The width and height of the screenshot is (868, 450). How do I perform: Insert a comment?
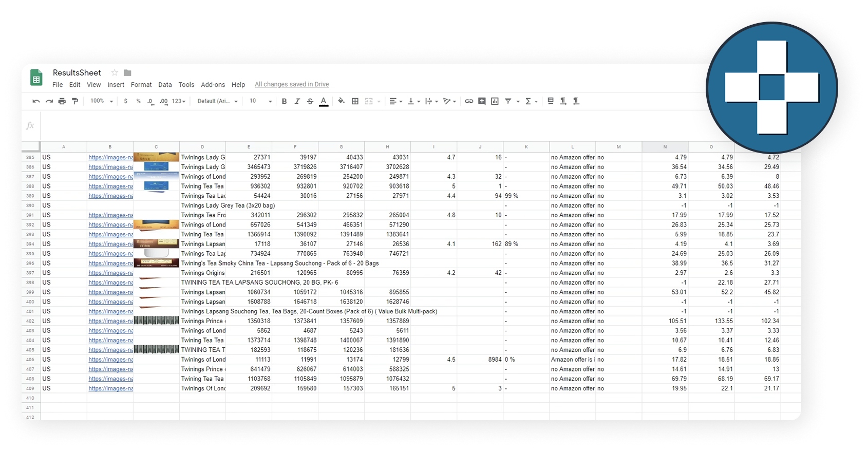pos(482,101)
